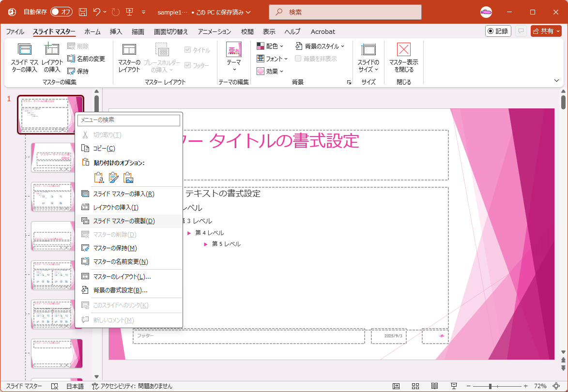Click 72% zoom level button
This screenshot has width=568, height=392.
tap(540, 386)
